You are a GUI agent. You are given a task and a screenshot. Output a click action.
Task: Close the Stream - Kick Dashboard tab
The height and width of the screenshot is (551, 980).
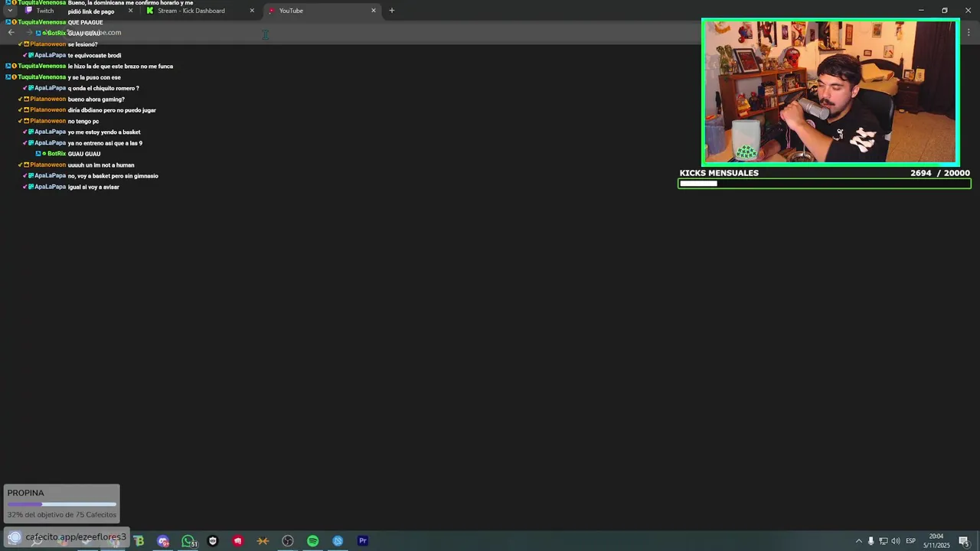point(252,11)
